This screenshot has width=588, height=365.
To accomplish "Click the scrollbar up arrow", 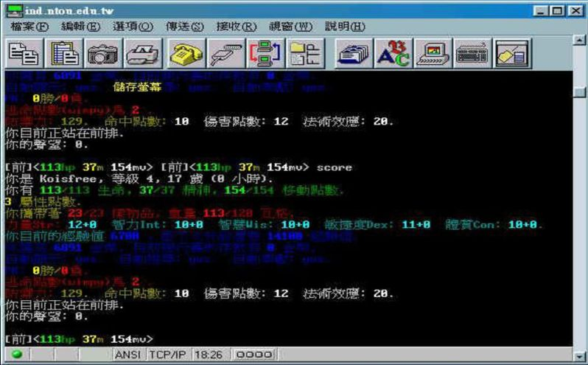I will 579,40.
